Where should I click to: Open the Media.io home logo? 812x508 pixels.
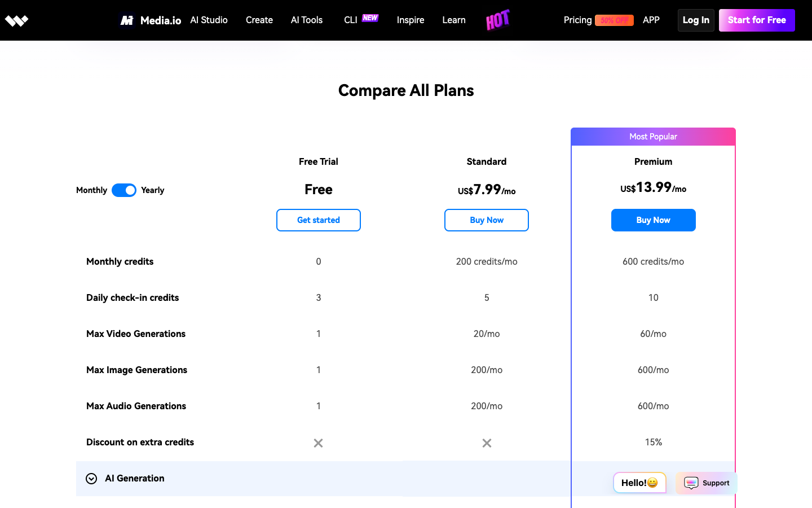[x=151, y=20]
